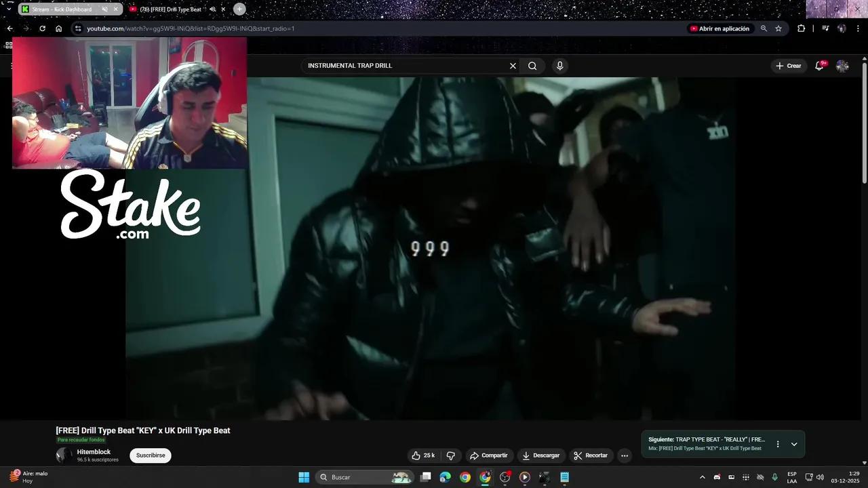Click the Siguiente TRAP TYPE BEAT text
Screen dimensions: 868x488
point(707,439)
